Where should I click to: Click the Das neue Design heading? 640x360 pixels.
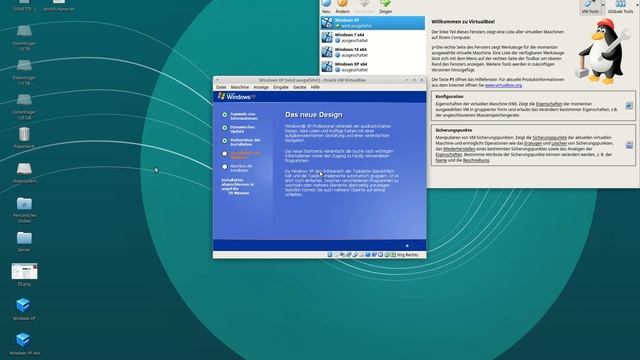tap(314, 115)
